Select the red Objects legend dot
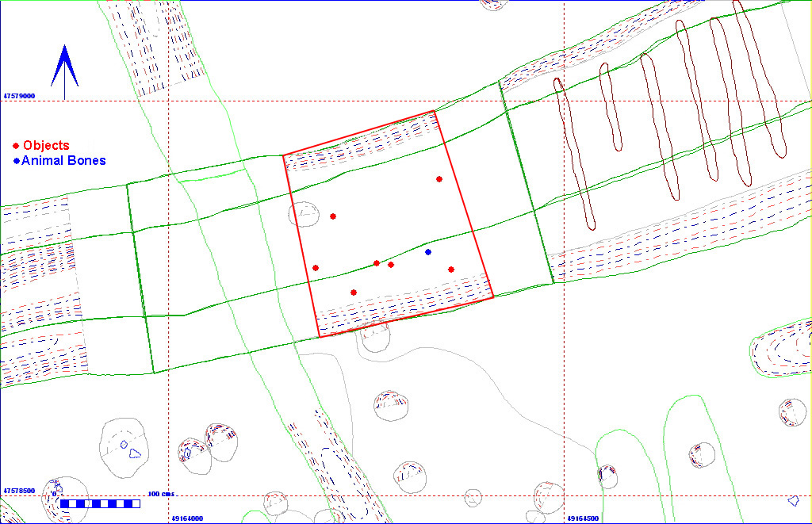Image resolution: width=812 pixels, height=524 pixels. pos(16,146)
